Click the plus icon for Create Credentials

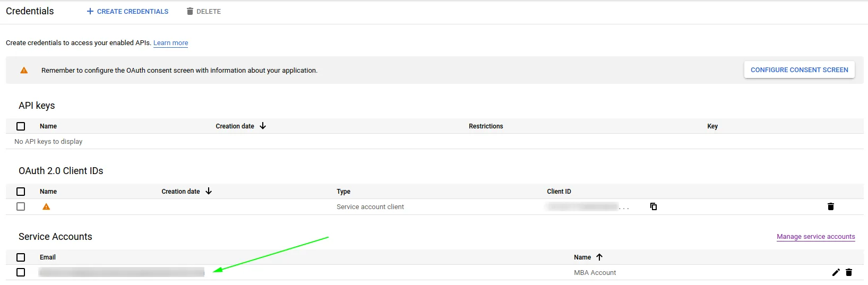coord(90,11)
